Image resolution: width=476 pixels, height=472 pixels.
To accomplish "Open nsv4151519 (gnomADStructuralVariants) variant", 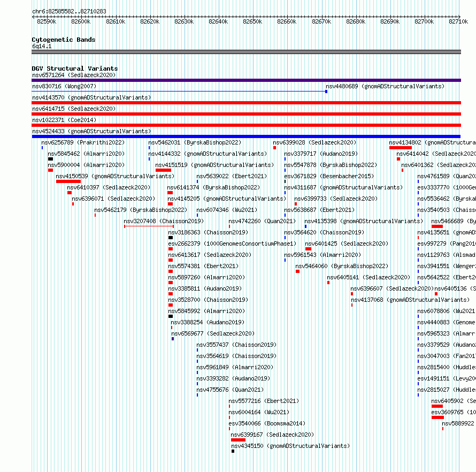I will tap(214, 165).
